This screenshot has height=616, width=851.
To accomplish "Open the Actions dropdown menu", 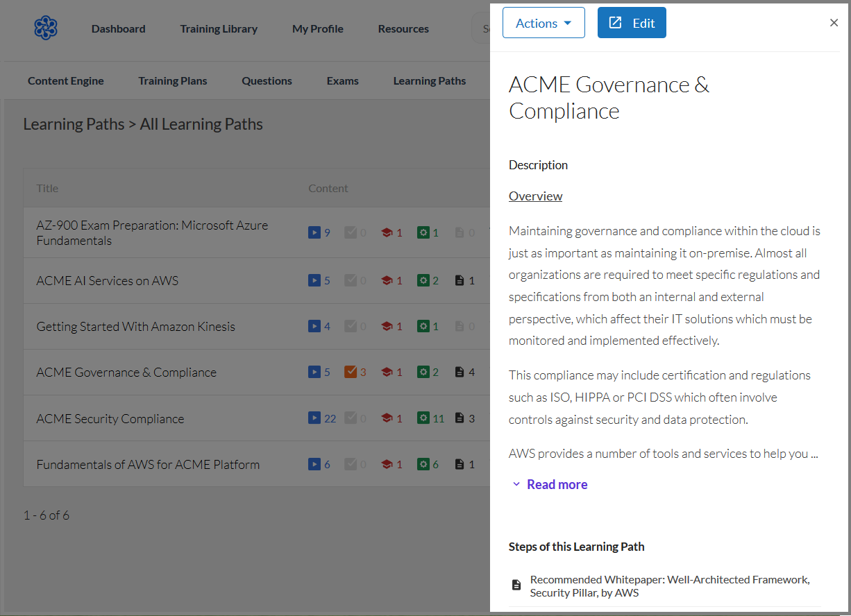I will tap(544, 23).
